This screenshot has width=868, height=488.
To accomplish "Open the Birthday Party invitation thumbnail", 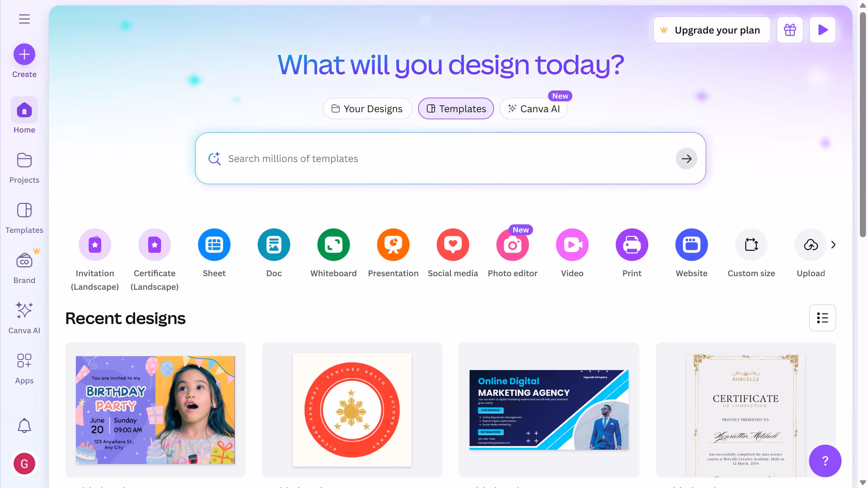I will [x=155, y=410].
